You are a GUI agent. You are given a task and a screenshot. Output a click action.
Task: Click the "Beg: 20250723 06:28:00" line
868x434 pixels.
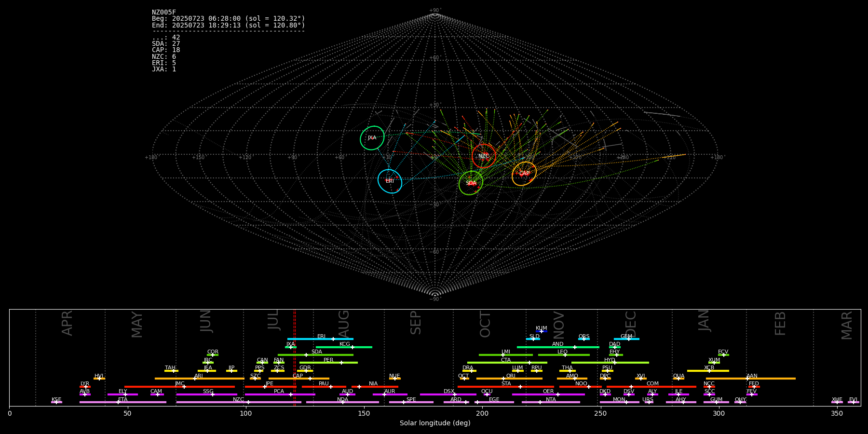pos(229,19)
